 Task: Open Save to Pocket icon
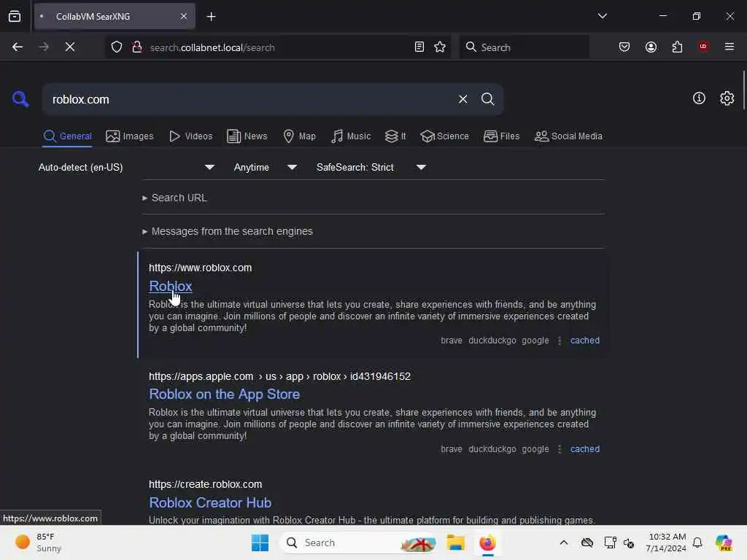tap(624, 47)
